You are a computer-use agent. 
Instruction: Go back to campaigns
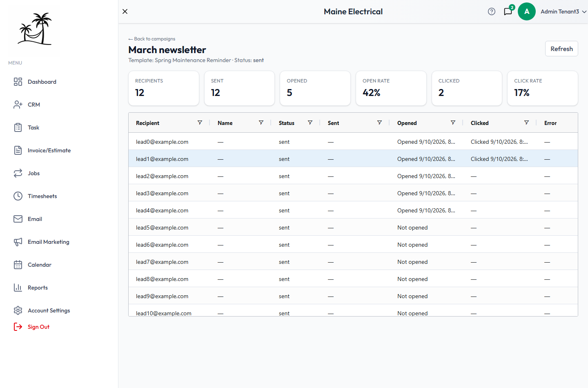[x=152, y=39]
